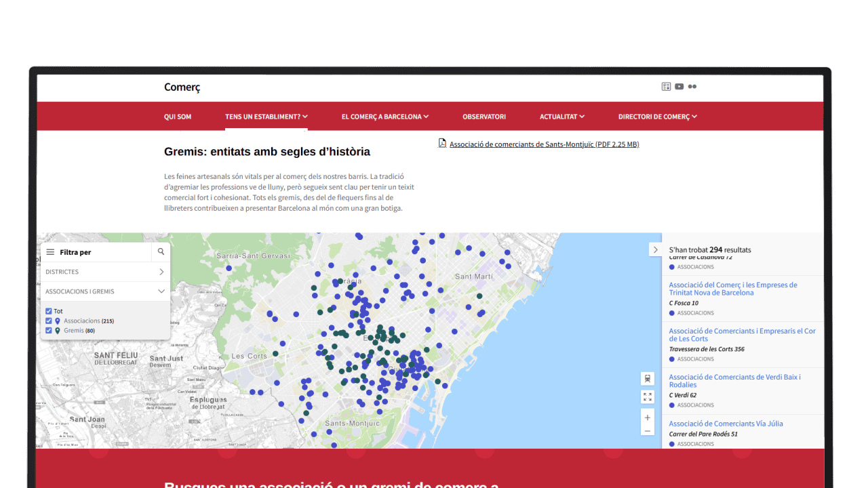Uncheck the Gremis filter checkbox

click(49, 331)
